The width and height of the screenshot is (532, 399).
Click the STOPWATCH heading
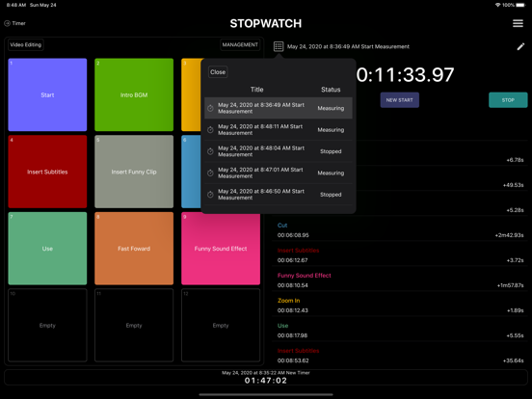tap(266, 23)
